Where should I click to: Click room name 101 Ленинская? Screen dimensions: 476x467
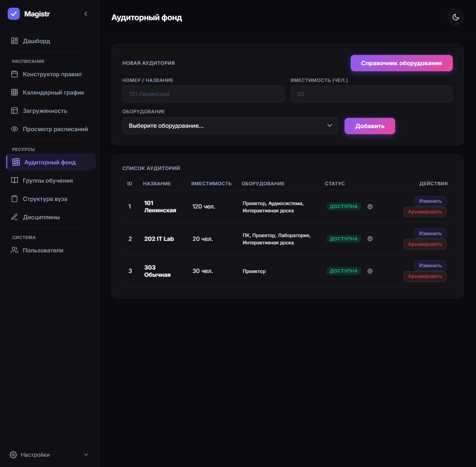coord(160,207)
